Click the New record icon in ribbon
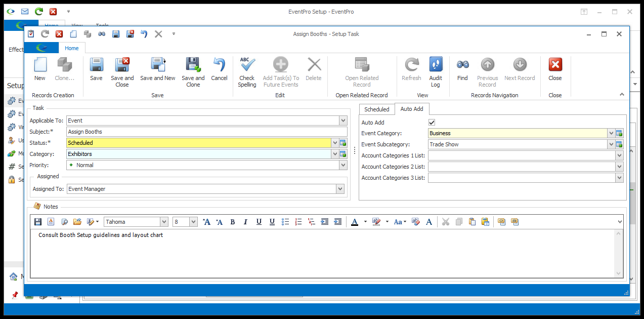 point(40,65)
